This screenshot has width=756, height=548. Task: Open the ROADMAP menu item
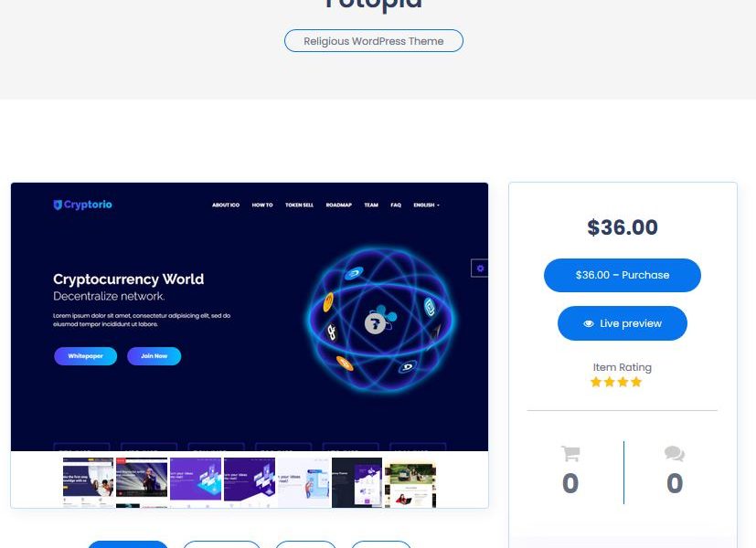[338, 205]
